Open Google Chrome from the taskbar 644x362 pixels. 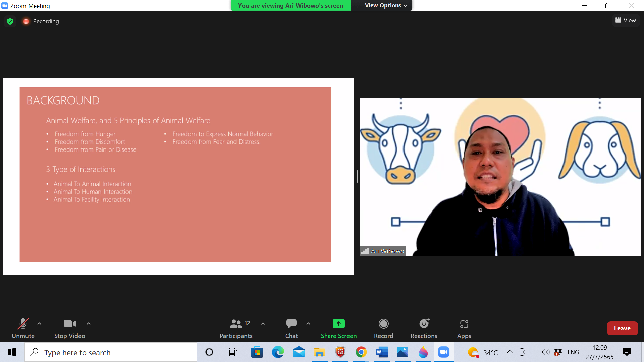tap(361, 352)
